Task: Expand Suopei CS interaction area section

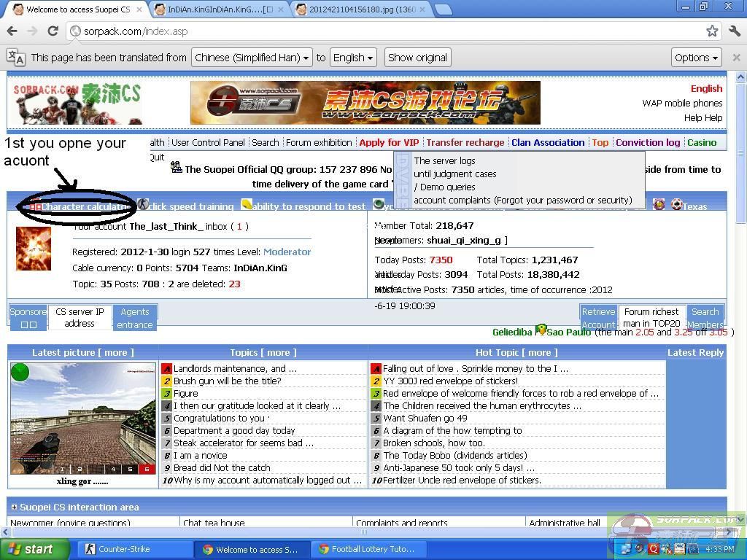Action: pyautogui.click(x=14, y=507)
